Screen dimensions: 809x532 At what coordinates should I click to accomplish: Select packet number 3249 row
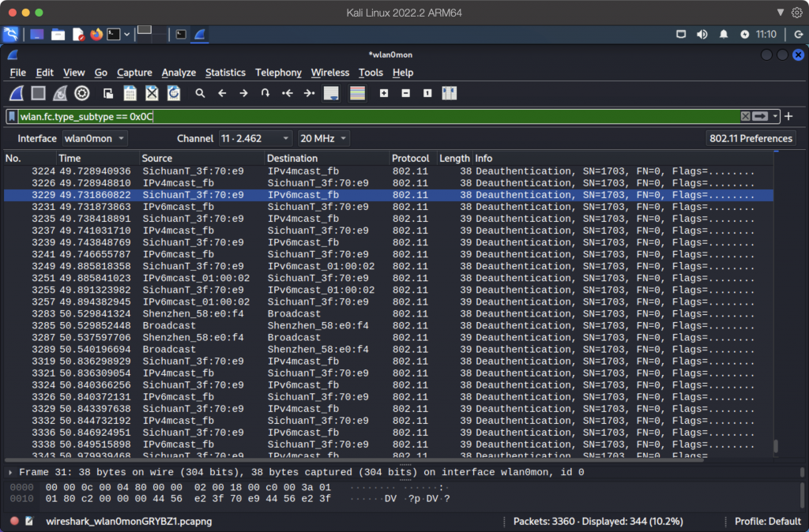click(388, 267)
